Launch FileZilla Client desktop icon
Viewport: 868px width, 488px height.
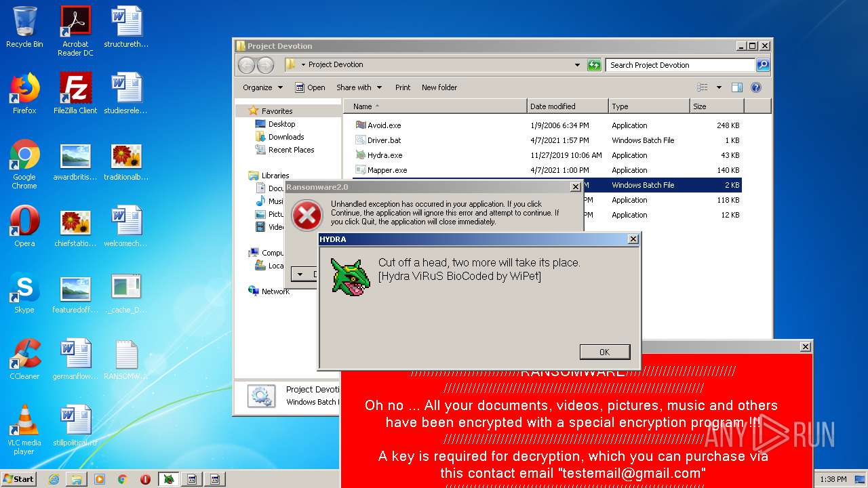(75, 94)
